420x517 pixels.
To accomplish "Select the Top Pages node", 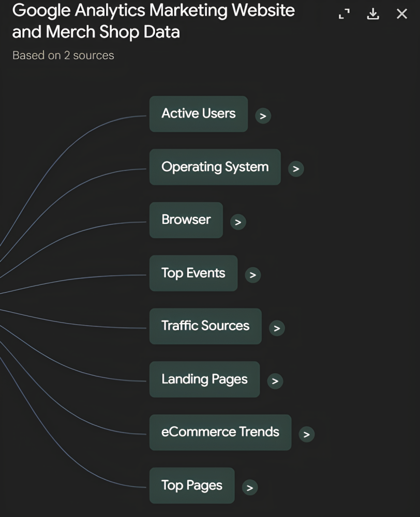I will (x=192, y=485).
